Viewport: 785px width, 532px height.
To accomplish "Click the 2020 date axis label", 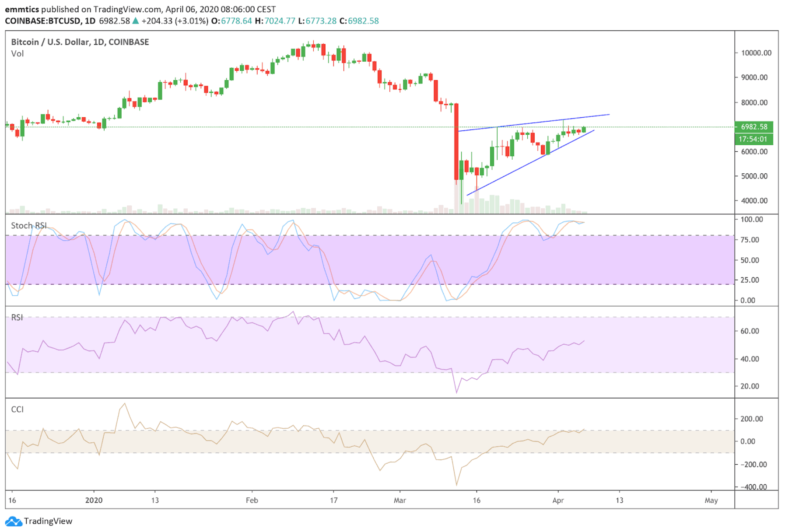I will 94,500.
